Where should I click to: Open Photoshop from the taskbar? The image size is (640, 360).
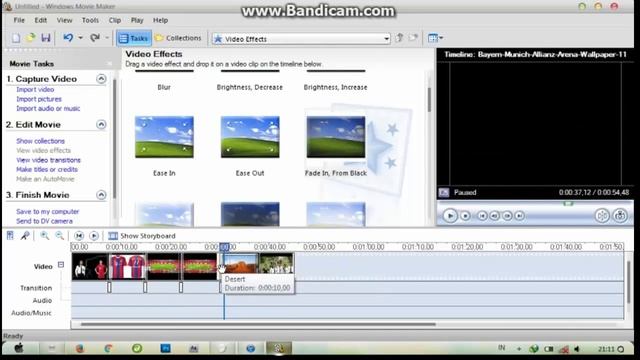[x=165, y=348]
